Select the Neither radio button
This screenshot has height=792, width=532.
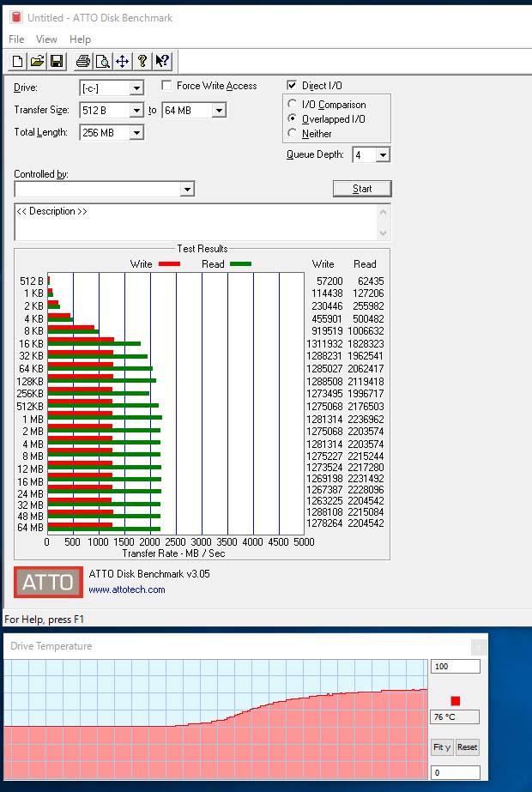tap(292, 133)
